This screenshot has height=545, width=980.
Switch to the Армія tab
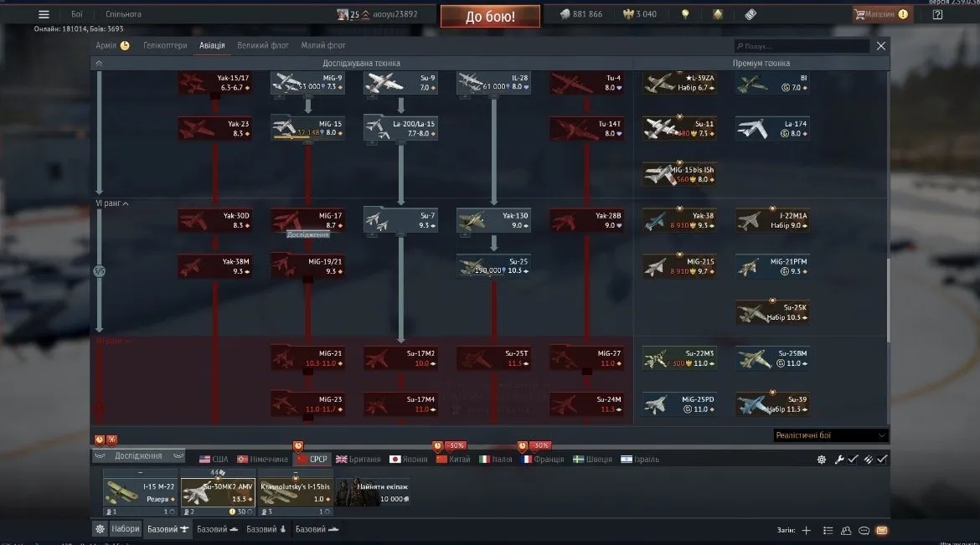coord(112,45)
